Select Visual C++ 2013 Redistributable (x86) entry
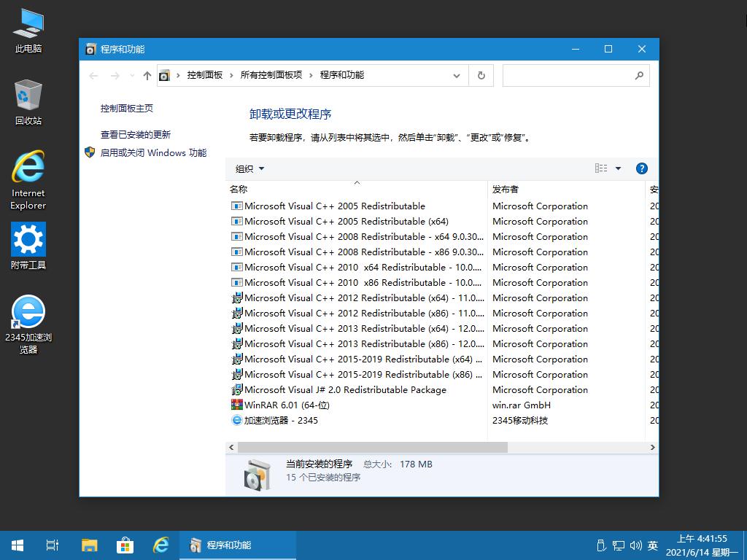 point(357,343)
